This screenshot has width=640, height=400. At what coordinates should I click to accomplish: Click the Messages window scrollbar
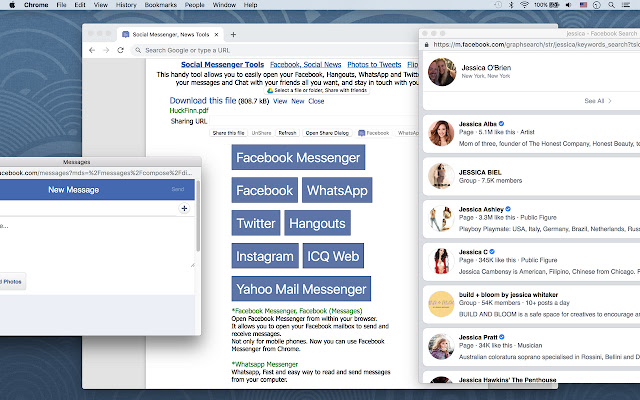click(198, 216)
